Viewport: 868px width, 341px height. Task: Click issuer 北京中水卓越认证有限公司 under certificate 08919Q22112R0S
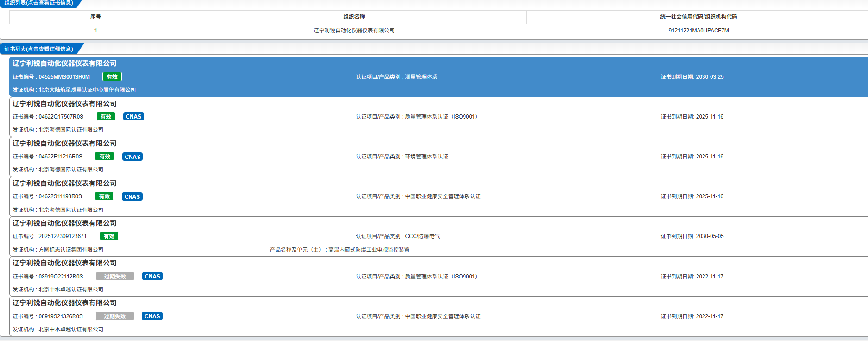71,290
